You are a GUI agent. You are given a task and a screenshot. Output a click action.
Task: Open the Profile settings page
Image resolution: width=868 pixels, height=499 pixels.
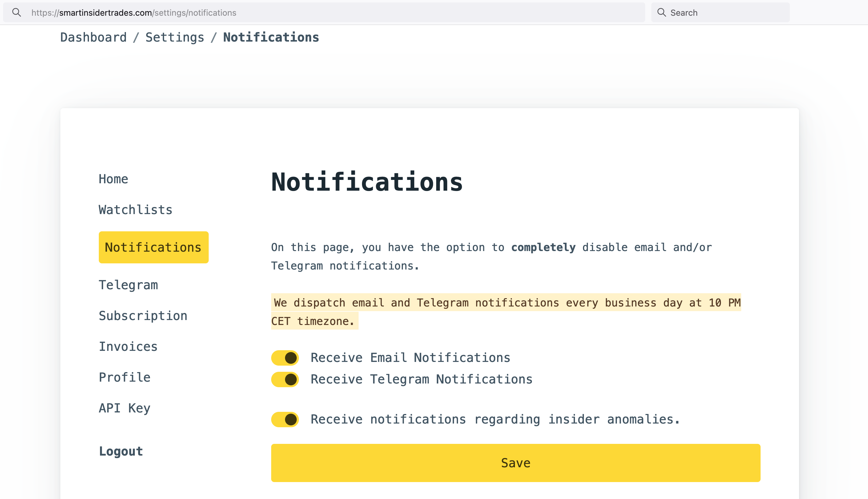(125, 377)
